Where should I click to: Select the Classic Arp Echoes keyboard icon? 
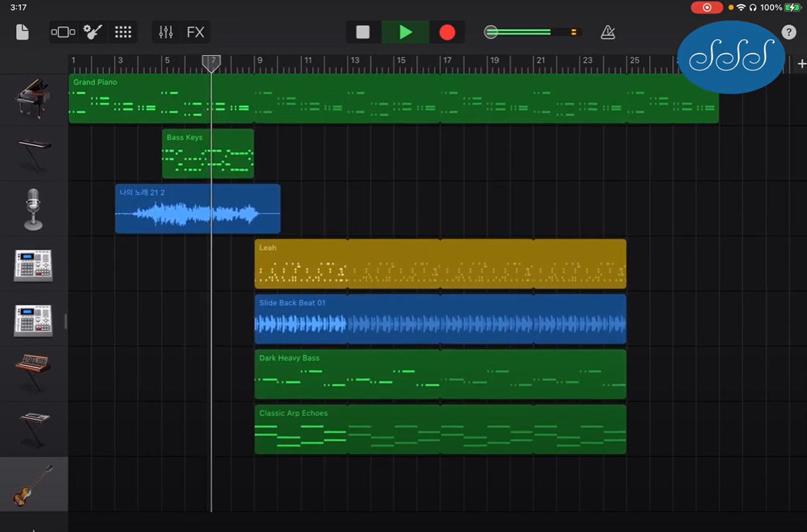point(35,429)
